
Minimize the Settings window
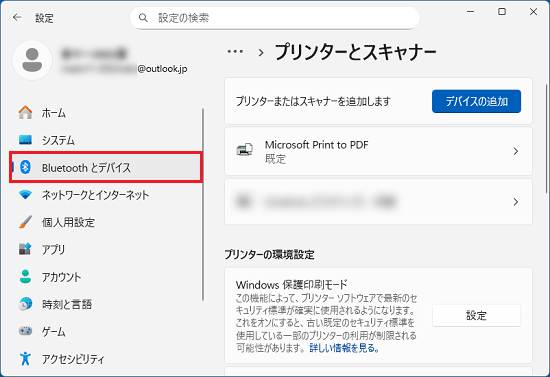coord(470,12)
